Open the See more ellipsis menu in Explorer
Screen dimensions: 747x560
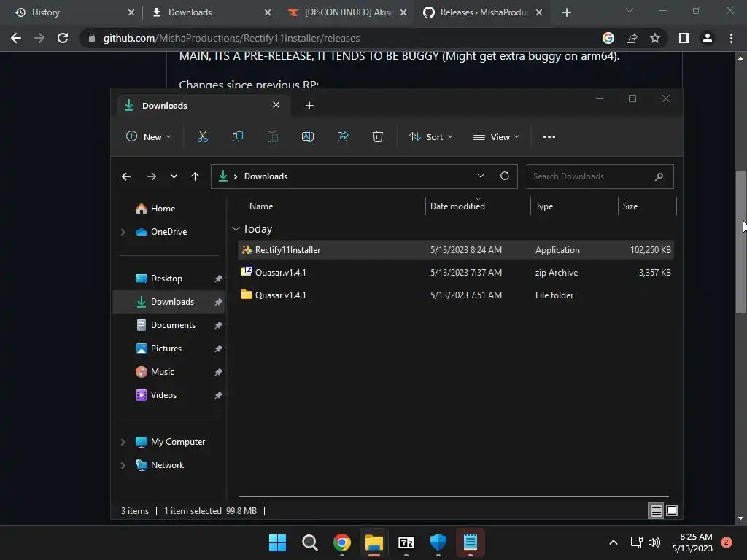click(x=549, y=136)
